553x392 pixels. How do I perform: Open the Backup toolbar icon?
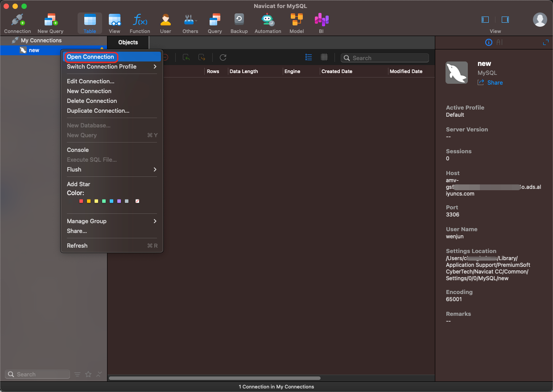pos(239,24)
